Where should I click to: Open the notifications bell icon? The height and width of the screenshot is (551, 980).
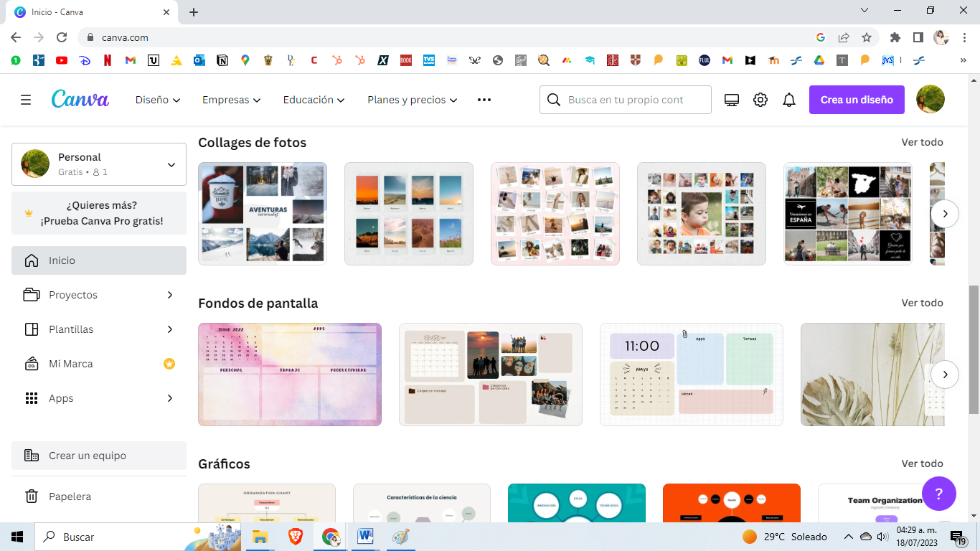click(x=789, y=100)
